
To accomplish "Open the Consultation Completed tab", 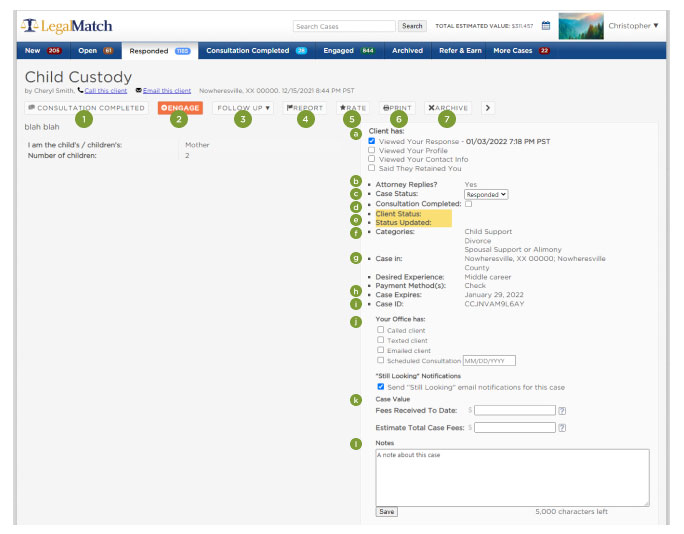I will pos(256,50).
